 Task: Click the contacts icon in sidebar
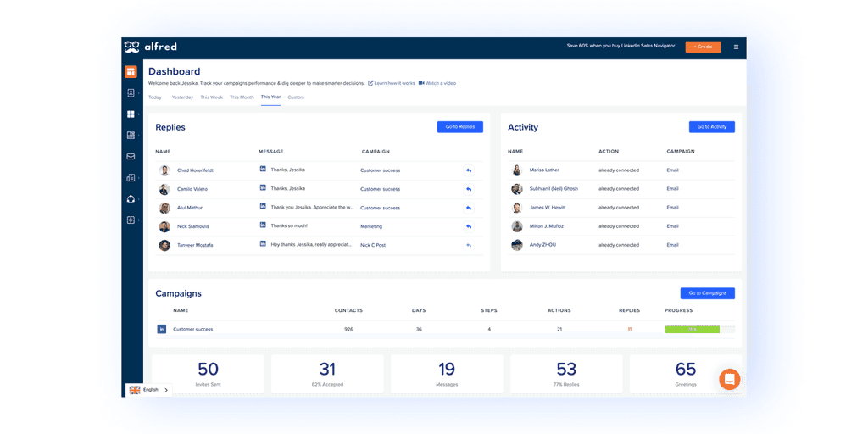tap(131, 93)
